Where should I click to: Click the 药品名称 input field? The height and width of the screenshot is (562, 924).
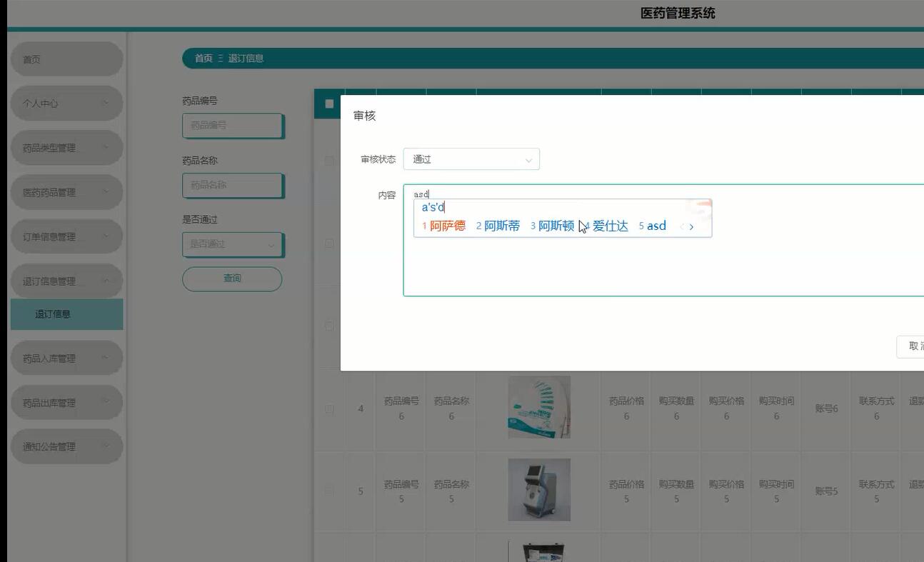(232, 185)
